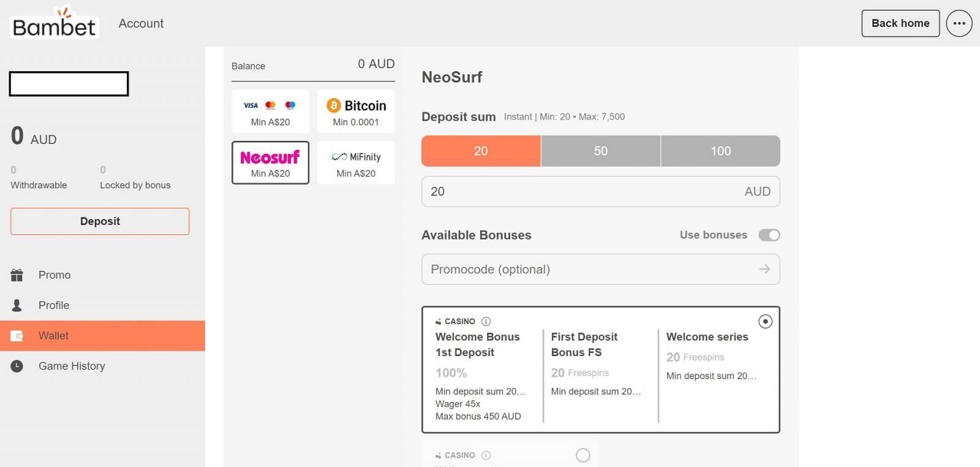Click the deposit amount input field
This screenshot has width=980, height=467.
(x=601, y=192)
